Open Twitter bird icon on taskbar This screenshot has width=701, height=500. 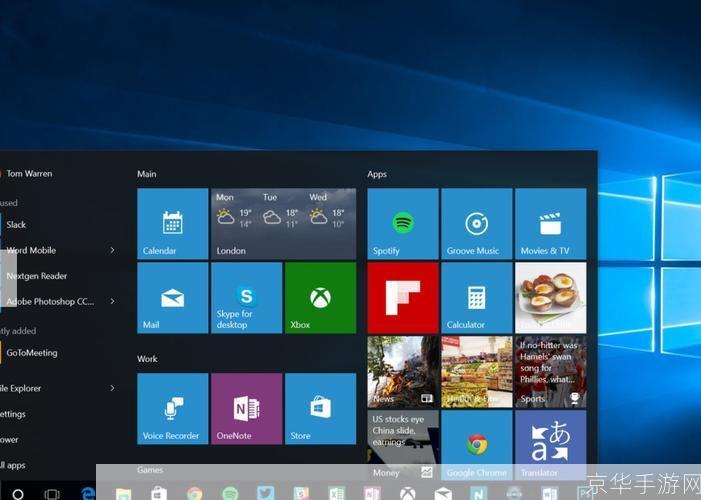pos(265,493)
